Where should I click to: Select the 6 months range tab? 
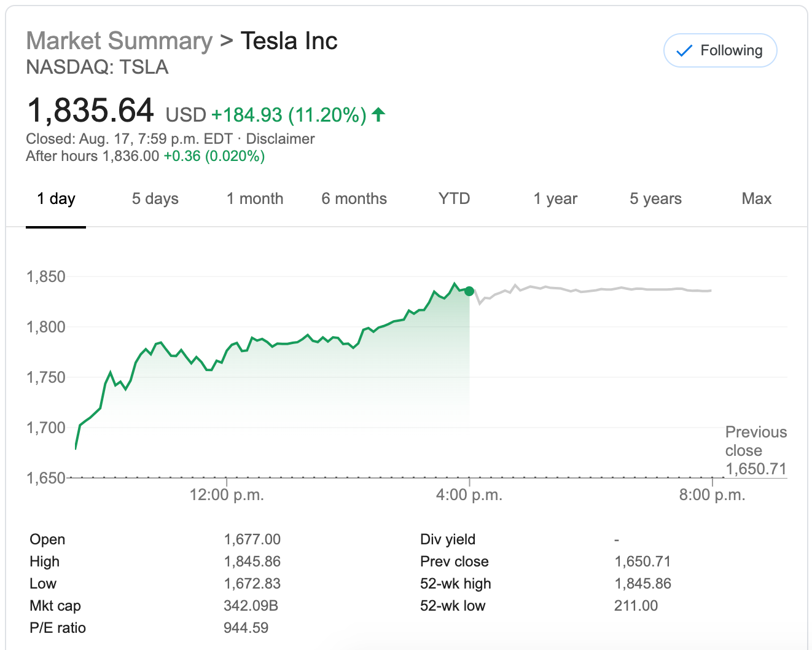(x=354, y=199)
